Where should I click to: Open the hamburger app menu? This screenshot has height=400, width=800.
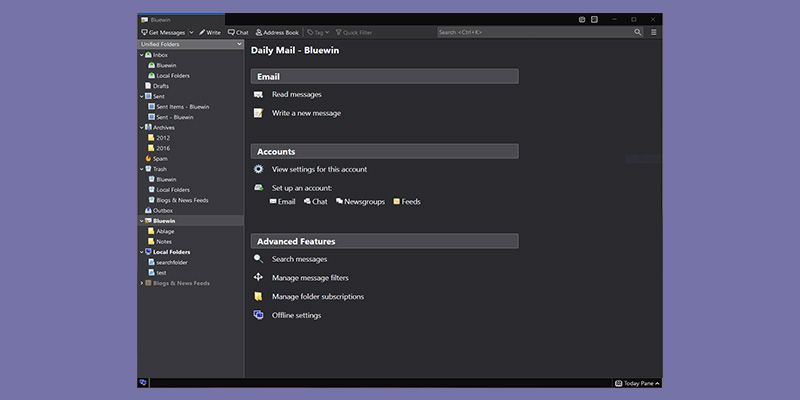coord(654,32)
